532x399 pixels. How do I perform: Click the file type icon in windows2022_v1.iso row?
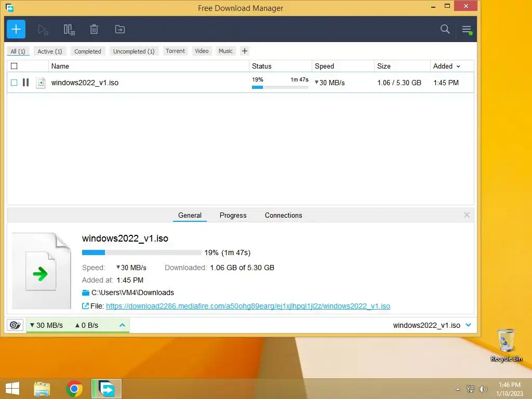pyautogui.click(x=41, y=83)
